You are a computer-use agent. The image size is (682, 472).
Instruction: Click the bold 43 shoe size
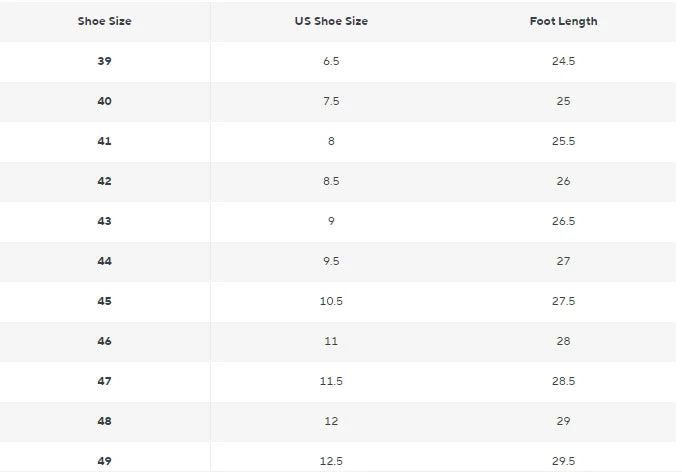point(105,221)
